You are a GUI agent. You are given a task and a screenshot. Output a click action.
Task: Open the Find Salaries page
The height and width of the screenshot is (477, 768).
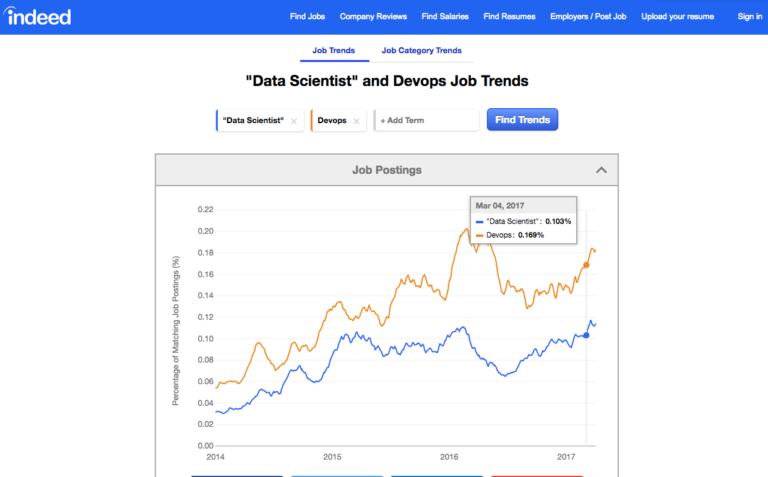444,16
